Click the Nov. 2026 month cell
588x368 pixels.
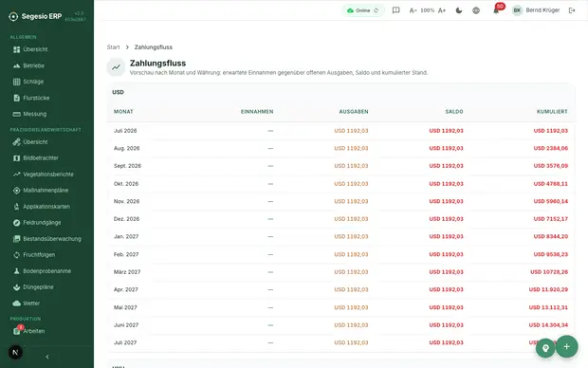pos(126,201)
